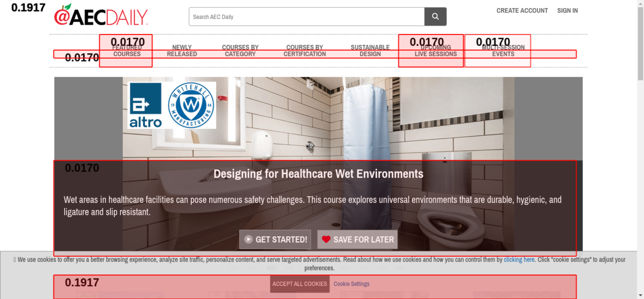Click the altro sponsor logo

146,105
